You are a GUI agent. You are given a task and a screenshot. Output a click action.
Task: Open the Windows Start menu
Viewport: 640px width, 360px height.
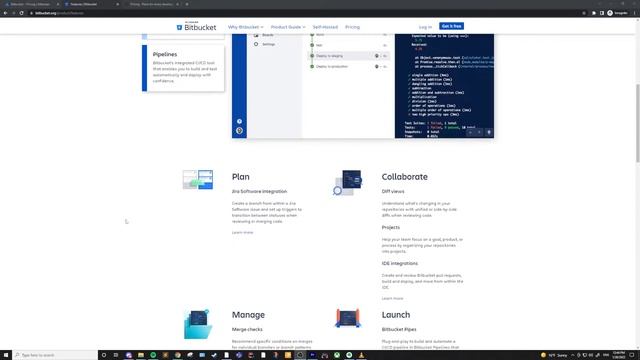point(6,355)
